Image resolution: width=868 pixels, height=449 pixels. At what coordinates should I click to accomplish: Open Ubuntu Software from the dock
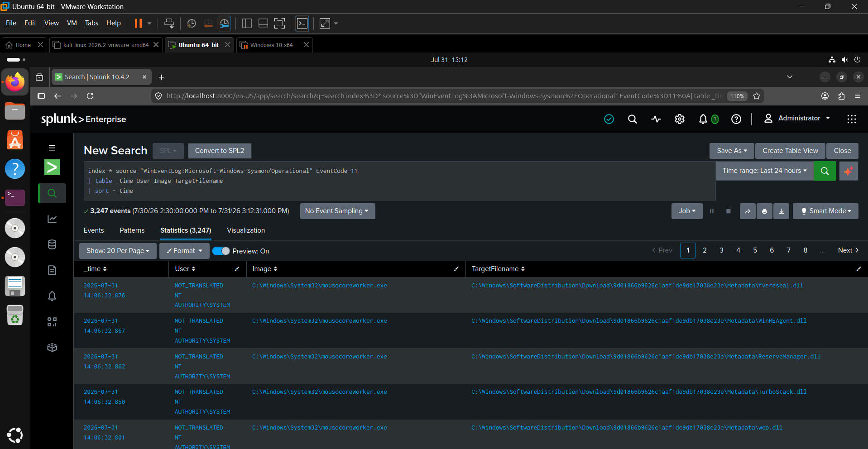click(x=15, y=140)
